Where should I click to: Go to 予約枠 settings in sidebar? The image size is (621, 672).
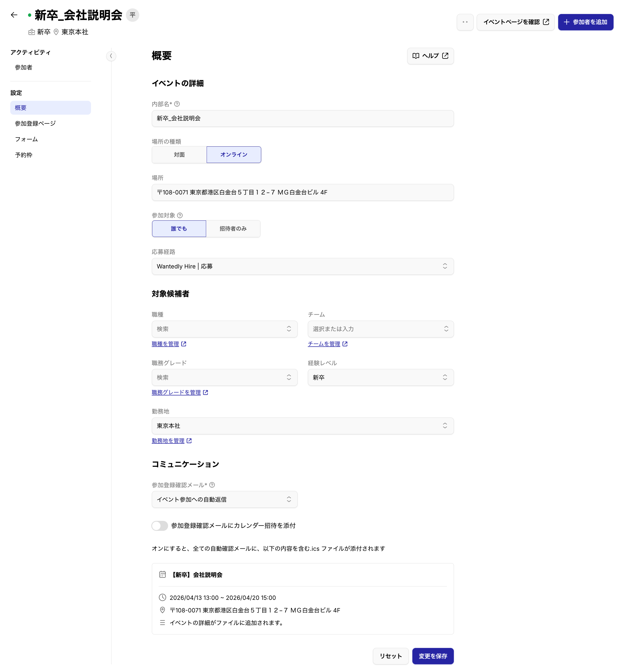(x=24, y=155)
